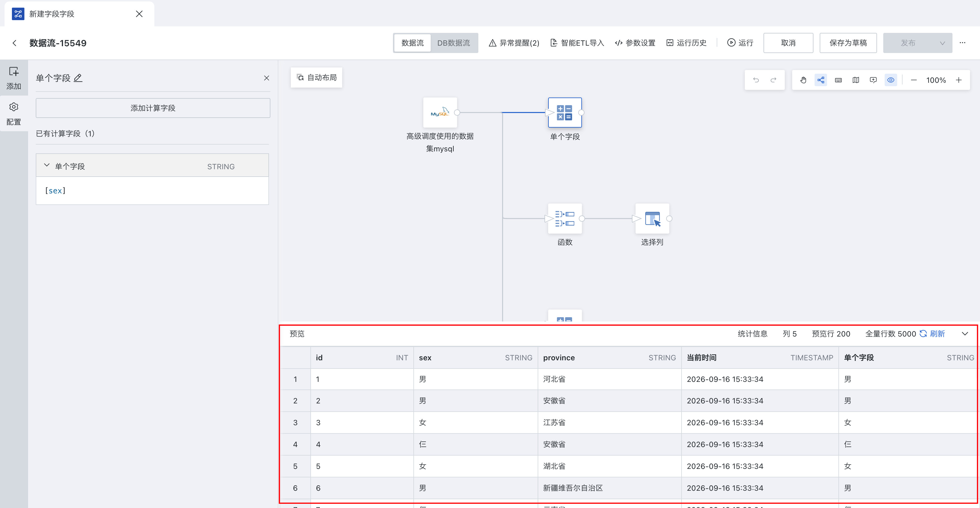
Task: Collapse the 单个字段 calculated field row
Action: pos(47,165)
